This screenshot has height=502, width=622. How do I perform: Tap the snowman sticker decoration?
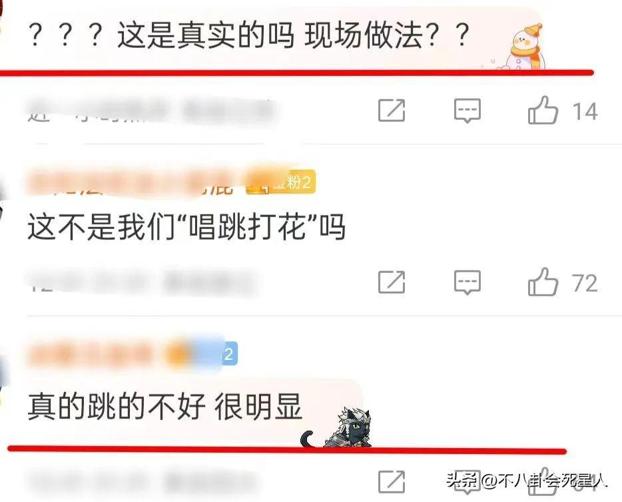pyautogui.click(x=524, y=47)
